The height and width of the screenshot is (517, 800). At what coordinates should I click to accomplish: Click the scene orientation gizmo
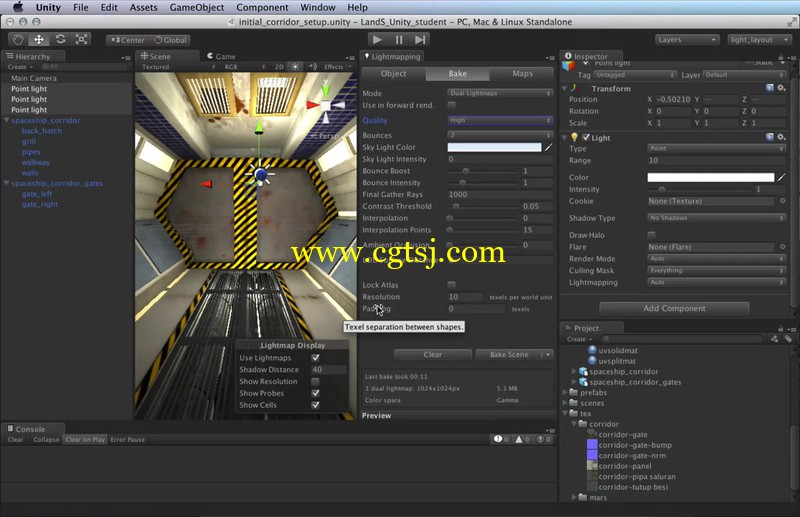click(x=326, y=105)
